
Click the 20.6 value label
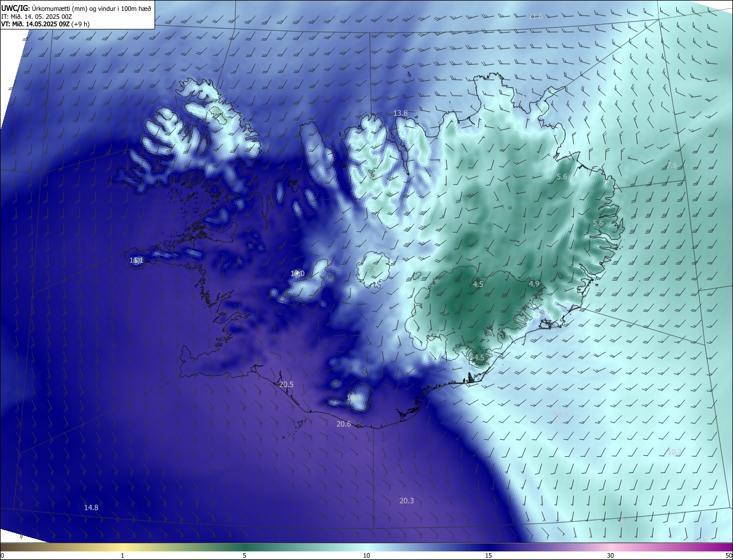coord(344,424)
